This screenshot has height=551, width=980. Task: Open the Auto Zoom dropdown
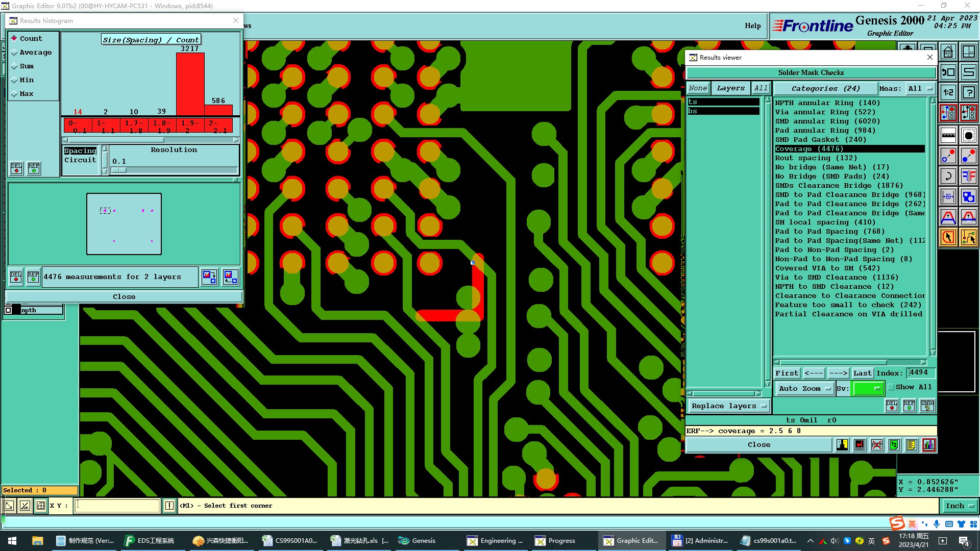[804, 388]
